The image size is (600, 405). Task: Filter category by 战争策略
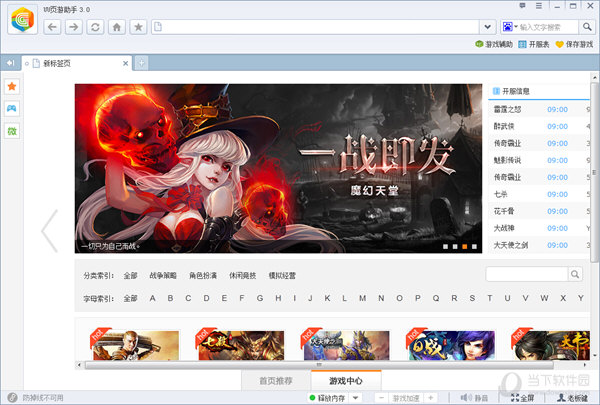[x=163, y=276]
